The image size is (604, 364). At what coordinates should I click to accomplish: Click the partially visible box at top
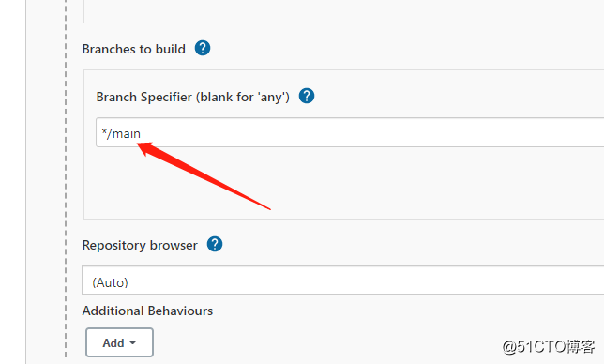pyautogui.click(x=343, y=11)
